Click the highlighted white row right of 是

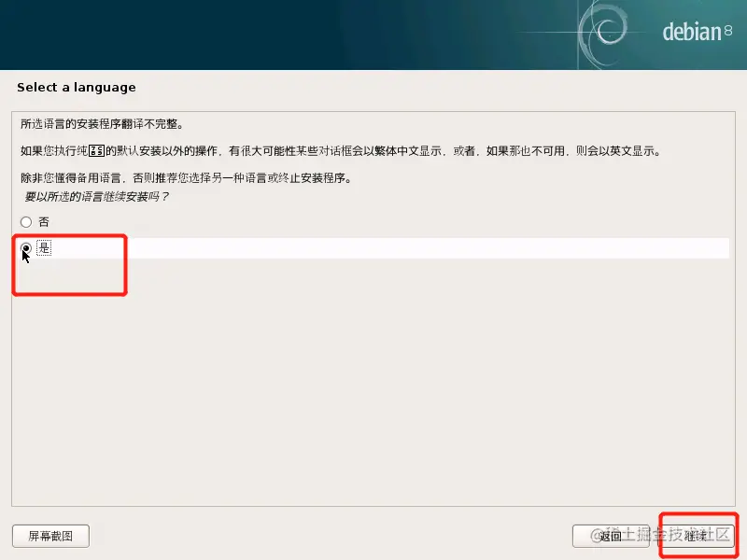pos(390,248)
